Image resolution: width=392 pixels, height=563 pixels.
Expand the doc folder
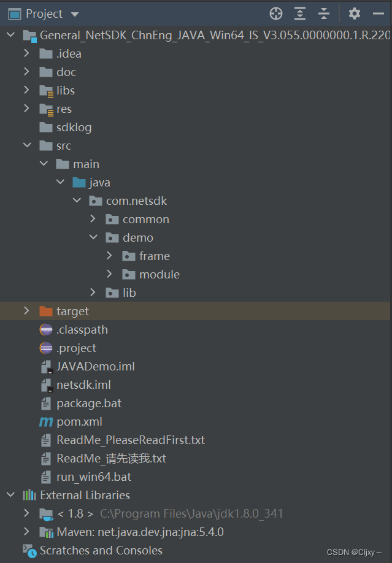26,72
